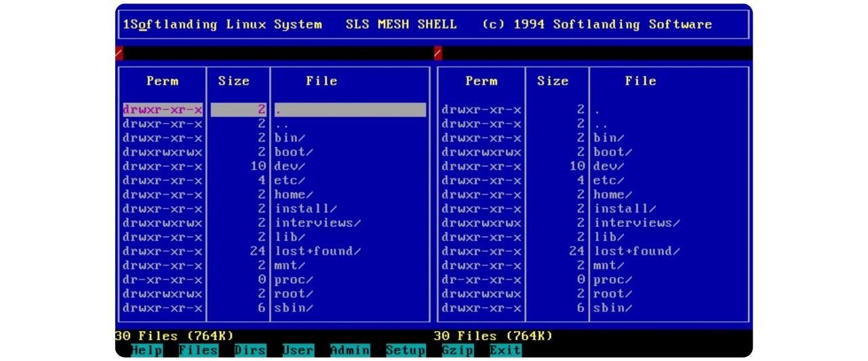Viewport: 868px width, 361px height.
Task: Click dr-xr-xr-x permission of proc in right panel
Action: pyautogui.click(x=481, y=280)
